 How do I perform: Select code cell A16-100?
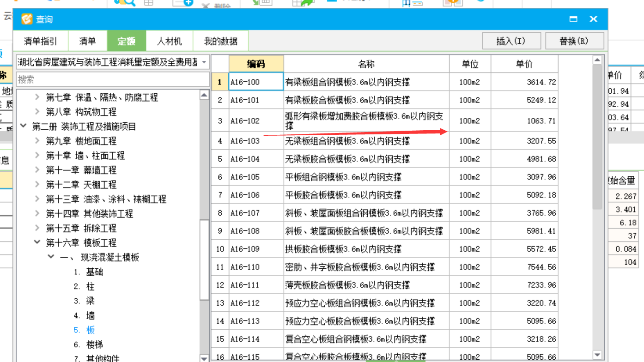(x=256, y=82)
